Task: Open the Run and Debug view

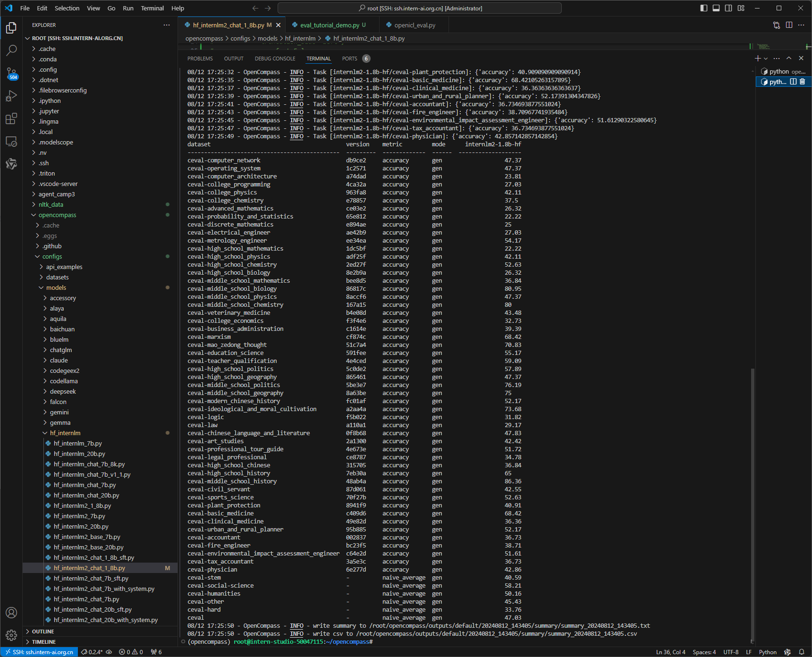Action: [11, 96]
